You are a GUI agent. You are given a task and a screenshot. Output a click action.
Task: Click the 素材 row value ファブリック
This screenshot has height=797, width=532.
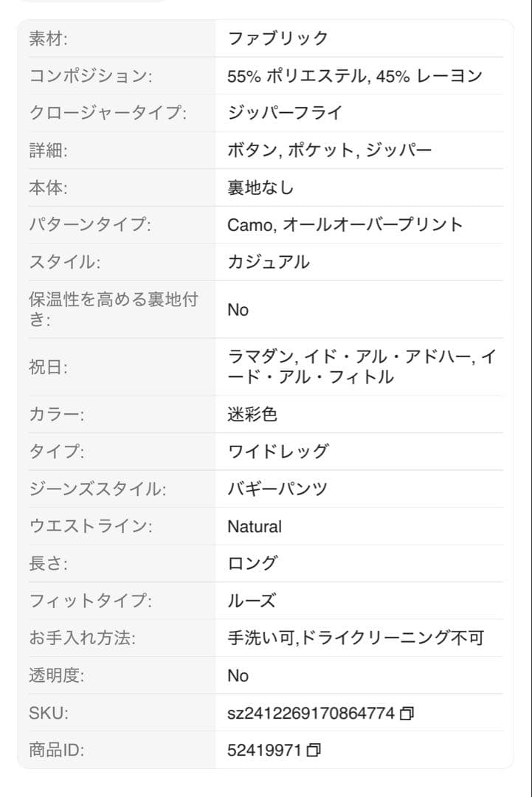[x=278, y=38]
